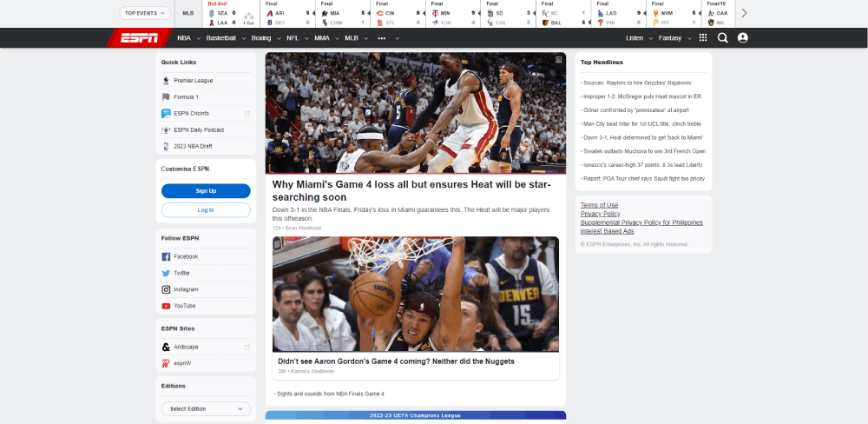The width and height of the screenshot is (868, 424).
Task: Open 'Man City beat Inter' headline
Action: pyautogui.click(x=642, y=124)
